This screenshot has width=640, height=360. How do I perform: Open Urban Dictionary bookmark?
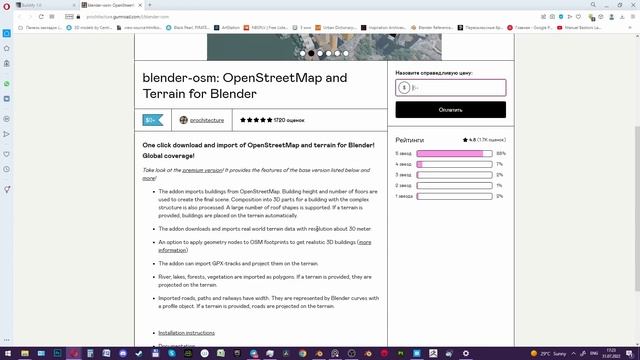336,28
